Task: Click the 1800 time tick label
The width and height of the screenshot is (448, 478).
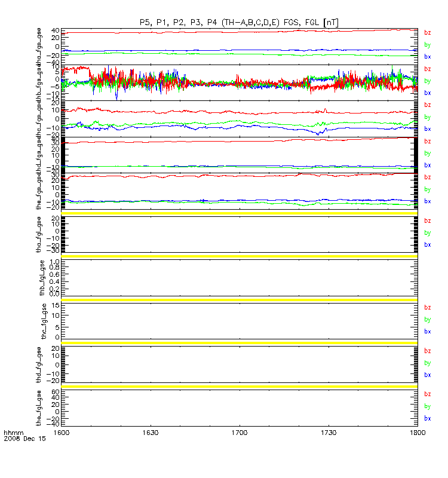Action: pos(418,433)
